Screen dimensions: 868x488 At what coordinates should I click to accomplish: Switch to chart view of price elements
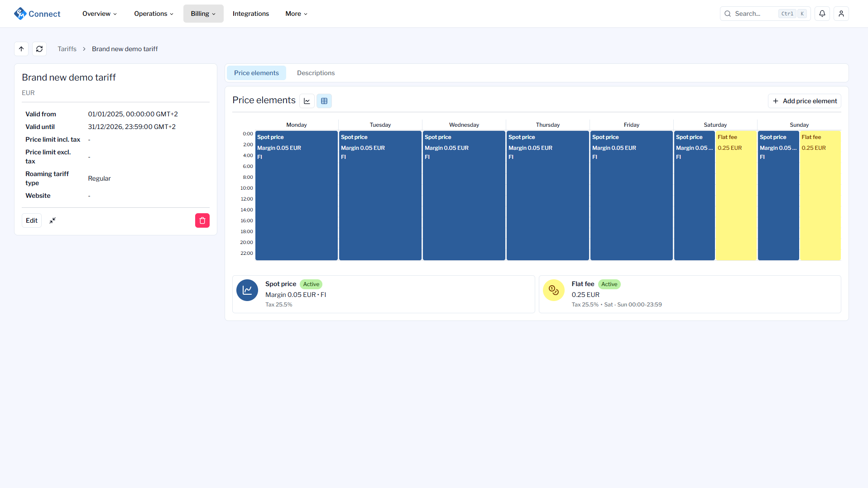pyautogui.click(x=307, y=101)
